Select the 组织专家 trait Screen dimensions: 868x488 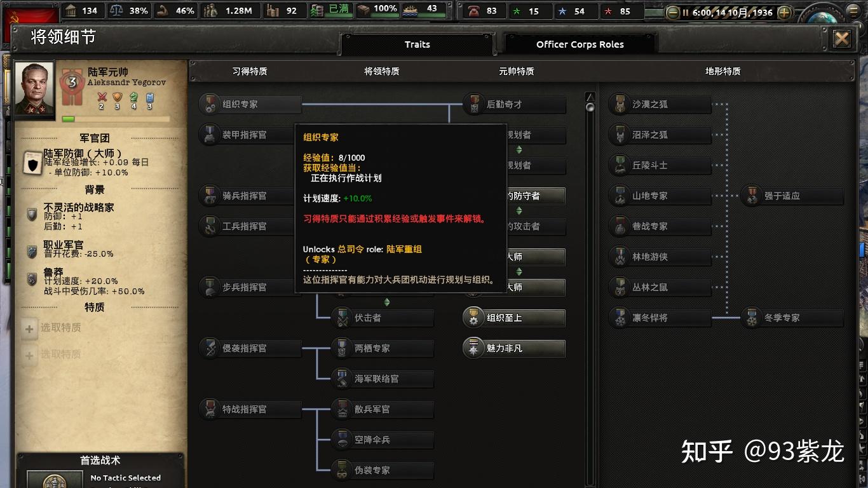click(x=250, y=104)
